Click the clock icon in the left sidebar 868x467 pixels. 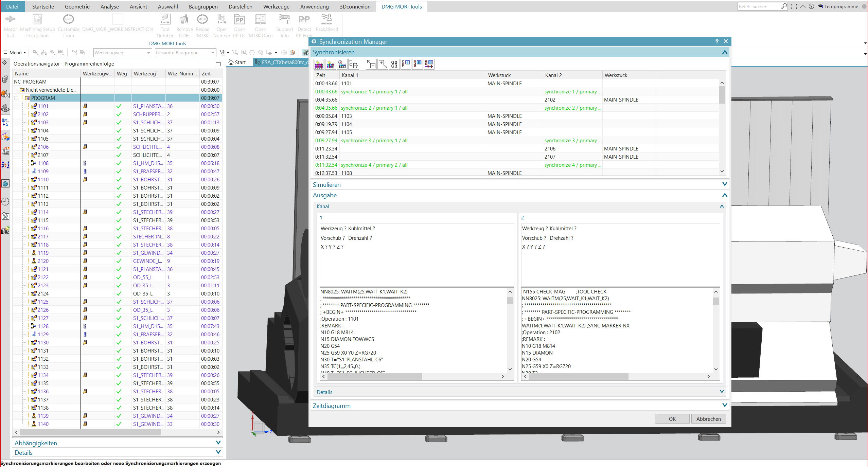(5, 201)
